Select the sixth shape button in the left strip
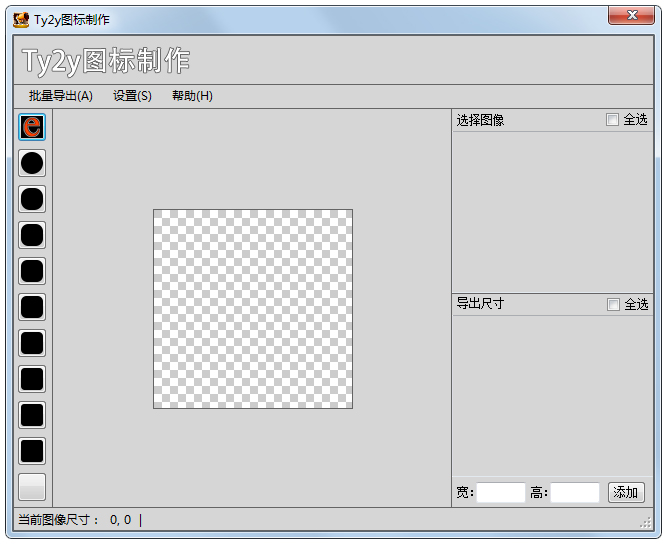 pos(32,307)
